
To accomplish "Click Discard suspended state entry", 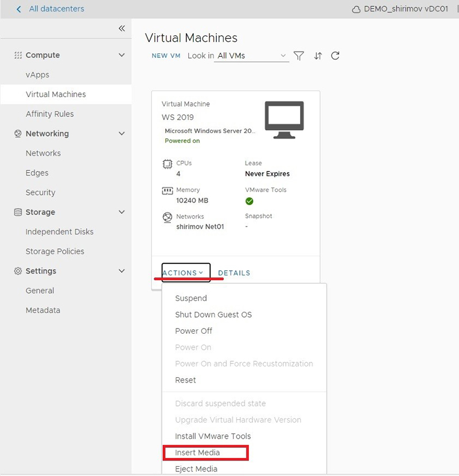I will pos(220,403).
